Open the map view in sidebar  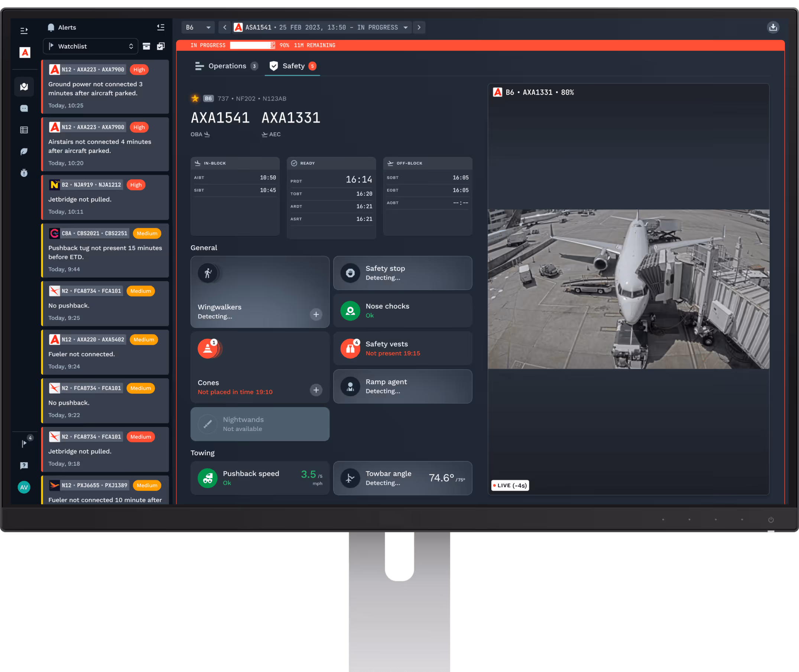24,87
